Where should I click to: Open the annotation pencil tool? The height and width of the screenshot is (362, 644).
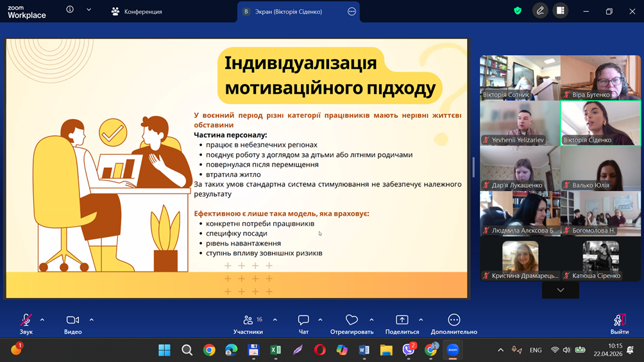540,11
